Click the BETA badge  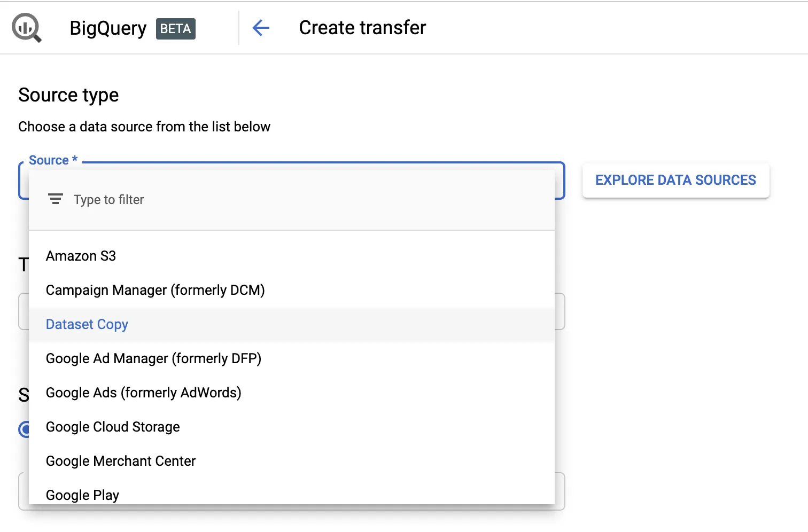(x=176, y=29)
